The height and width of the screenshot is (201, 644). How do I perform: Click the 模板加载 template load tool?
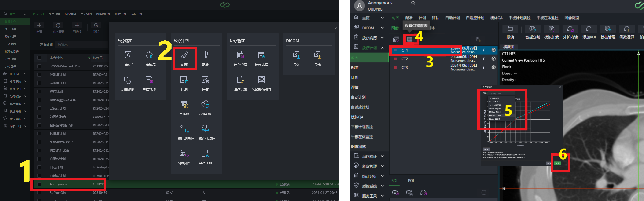[552, 32]
